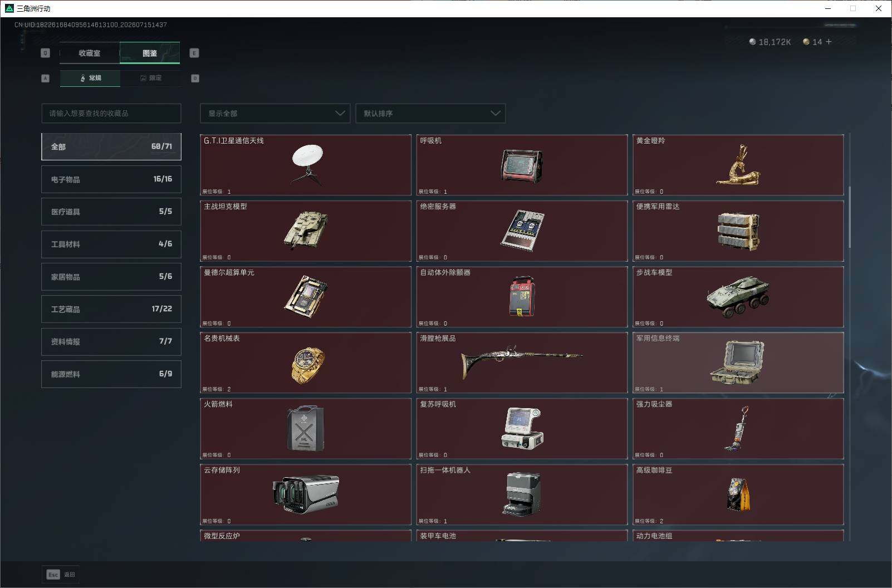Select the 步战车模型 infantry vehicle model
The width and height of the screenshot is (892, 588).
pos(738,297)
